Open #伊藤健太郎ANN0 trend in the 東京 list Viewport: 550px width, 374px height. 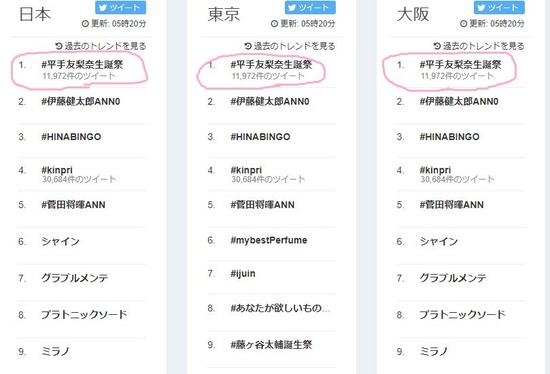[270, 101]
